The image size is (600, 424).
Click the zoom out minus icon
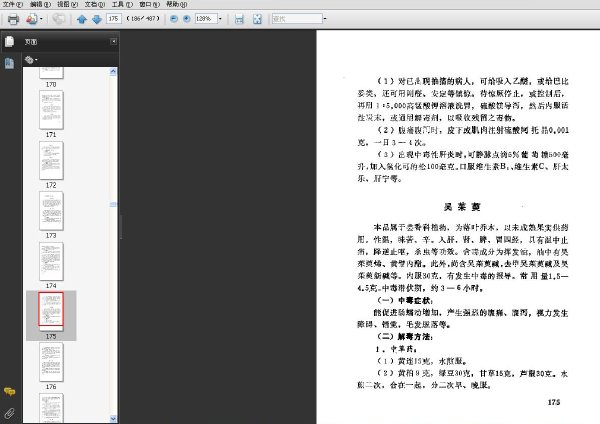[174, 18]
